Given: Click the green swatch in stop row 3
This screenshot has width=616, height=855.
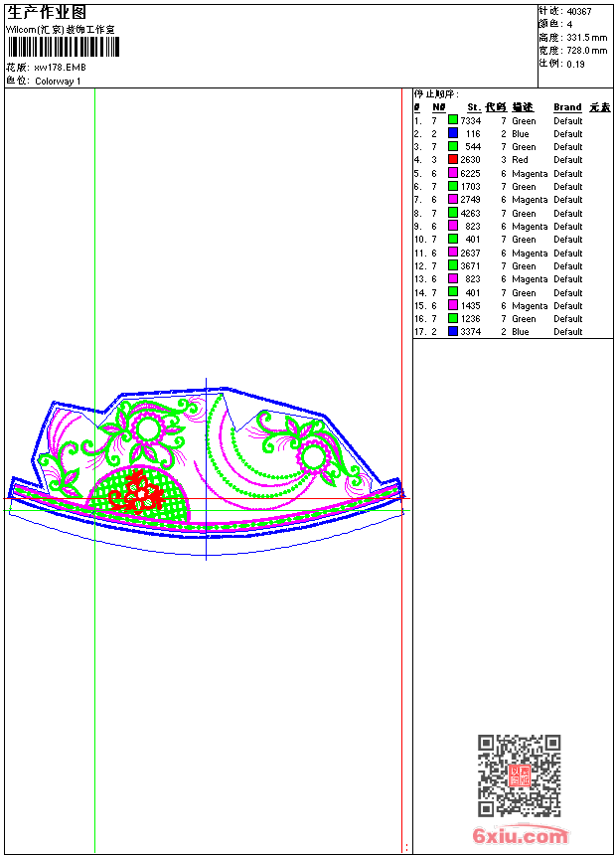Looking at the screenshot, I should (x=453, y=146).
